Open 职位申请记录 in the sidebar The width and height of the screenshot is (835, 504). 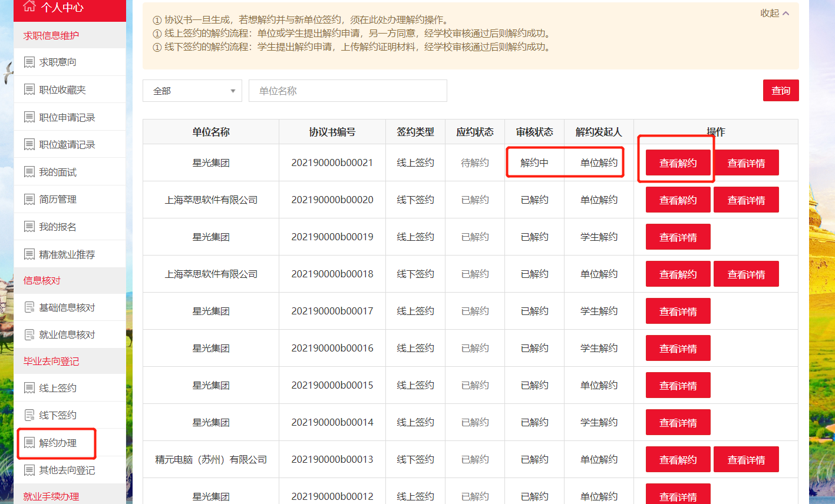pos(67,117)
